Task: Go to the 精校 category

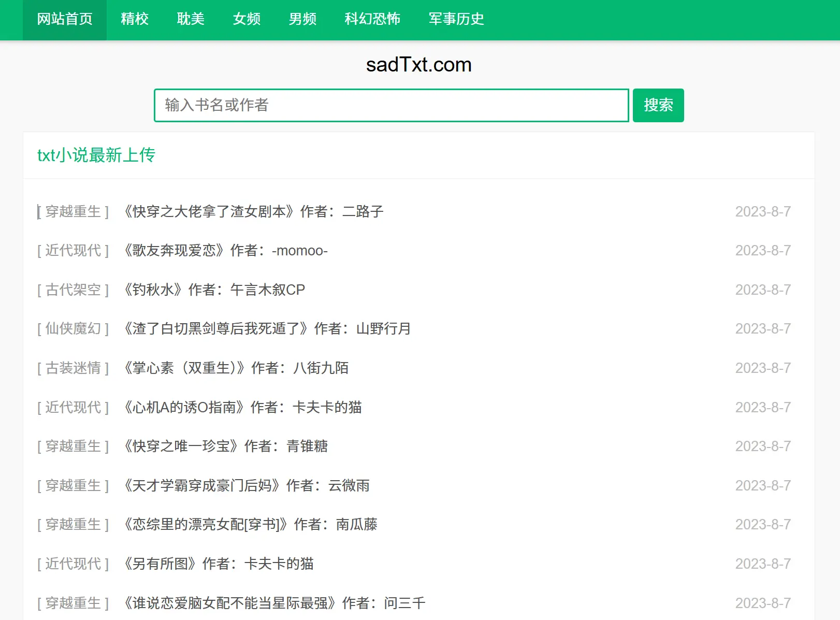Action: click(x=135, y=19)
